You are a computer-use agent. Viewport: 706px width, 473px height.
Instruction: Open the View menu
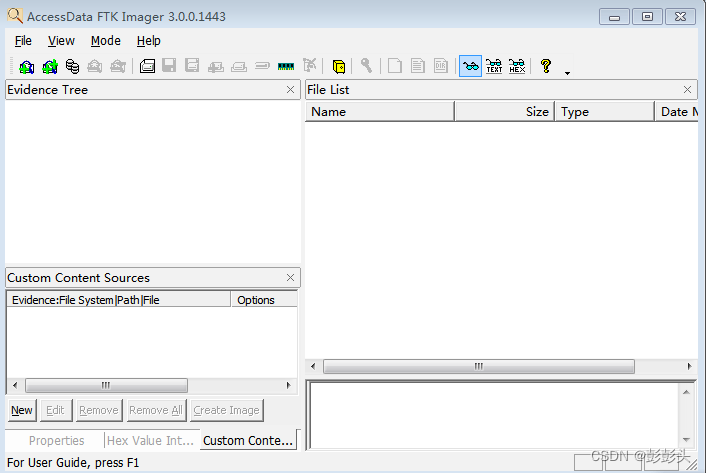[61, 41]
